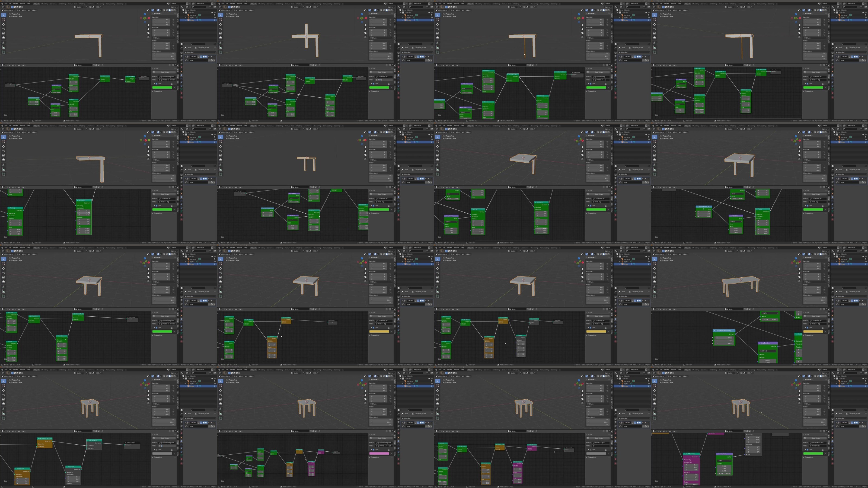The height and width of the screenshot is (488, 868).
Task: Select the Annotate pencil tool in wide-table frame
Action: pyautogui.click(x=655, y=287)
